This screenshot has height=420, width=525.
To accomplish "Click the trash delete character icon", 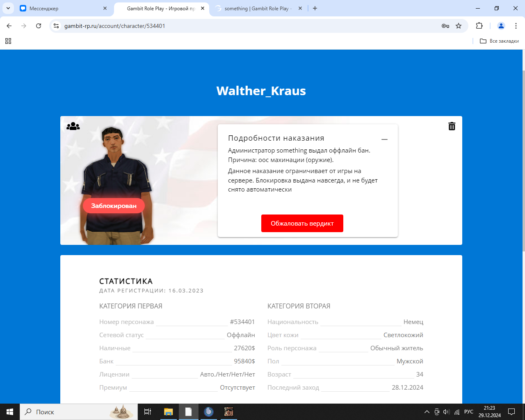I will 452,126.
